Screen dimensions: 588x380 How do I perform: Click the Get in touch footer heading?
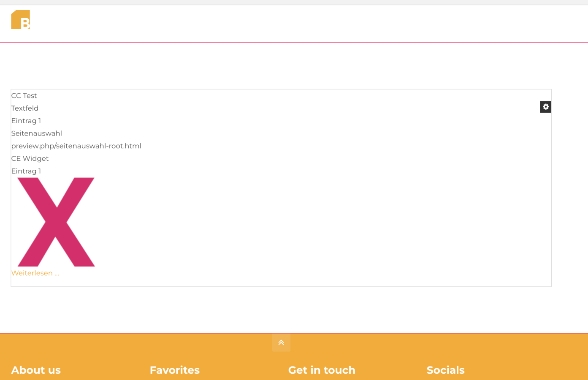[x=322, y=370]
